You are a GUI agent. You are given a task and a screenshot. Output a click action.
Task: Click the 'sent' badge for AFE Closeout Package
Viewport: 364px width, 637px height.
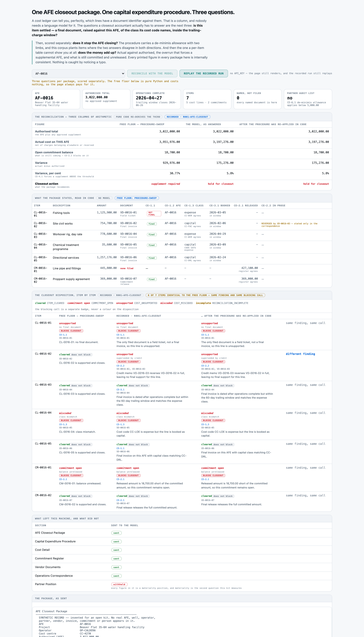(x=116, y=533)
